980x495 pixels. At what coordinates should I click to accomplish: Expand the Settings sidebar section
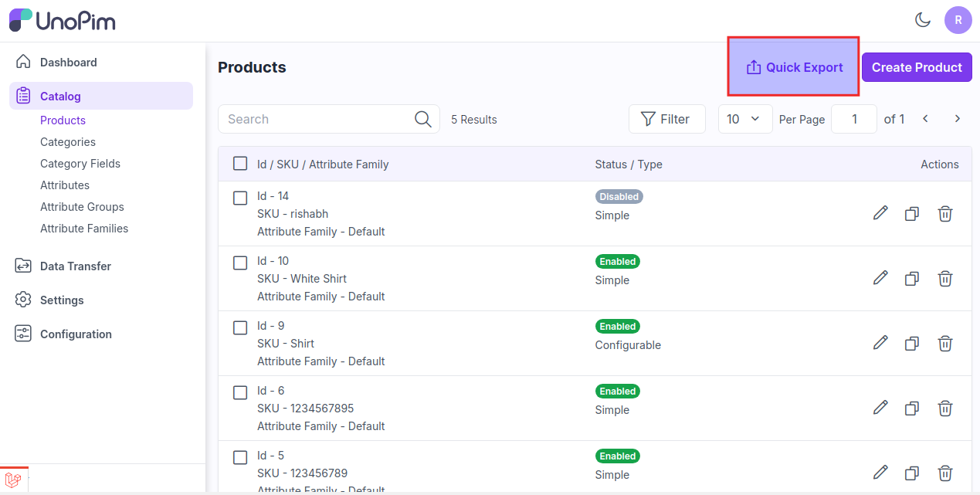(x=62, y=300)
